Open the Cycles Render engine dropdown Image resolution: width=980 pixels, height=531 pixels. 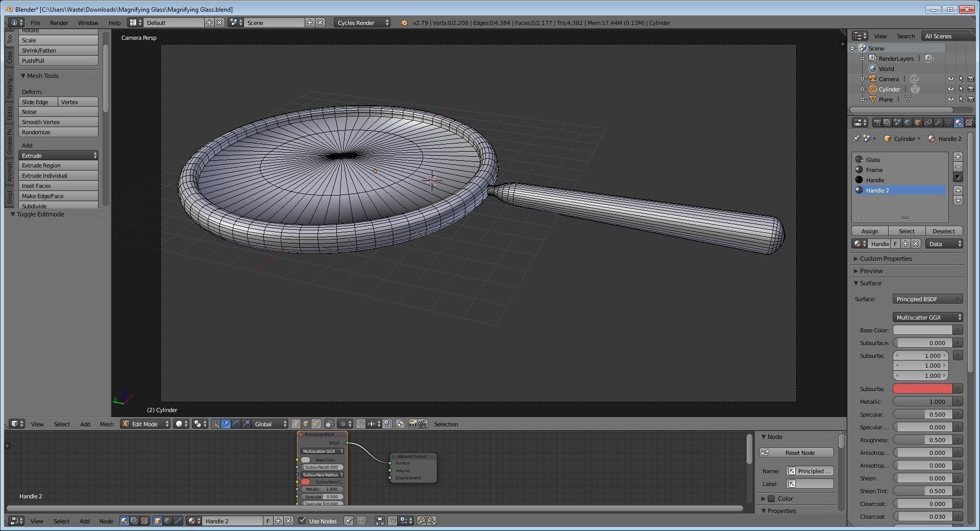[362, 22]
